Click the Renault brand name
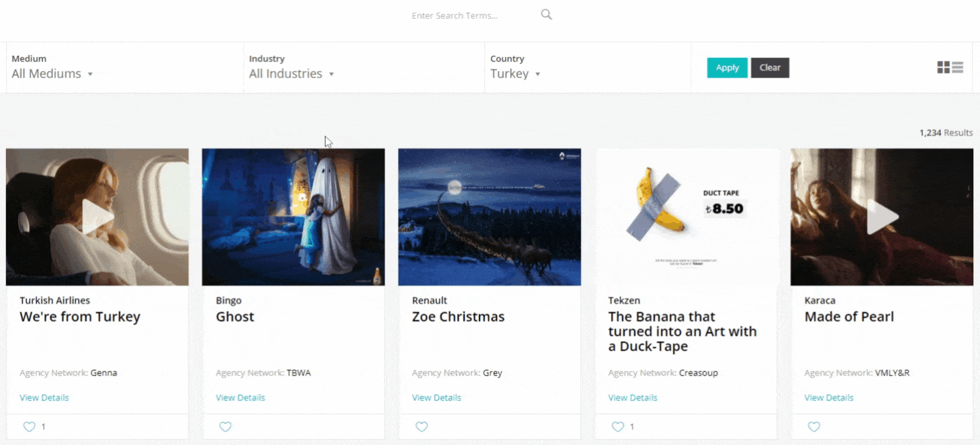Screen dimensions: 980x445 [429, 300]
